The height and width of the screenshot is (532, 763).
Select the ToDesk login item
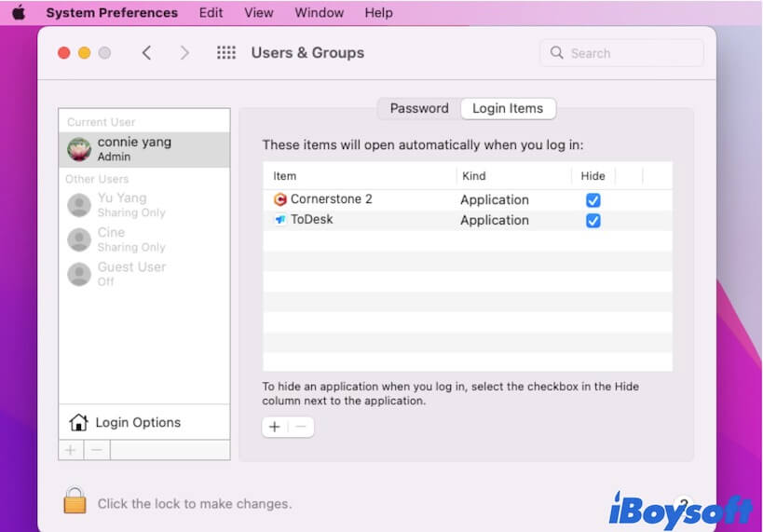coord(468,220)
